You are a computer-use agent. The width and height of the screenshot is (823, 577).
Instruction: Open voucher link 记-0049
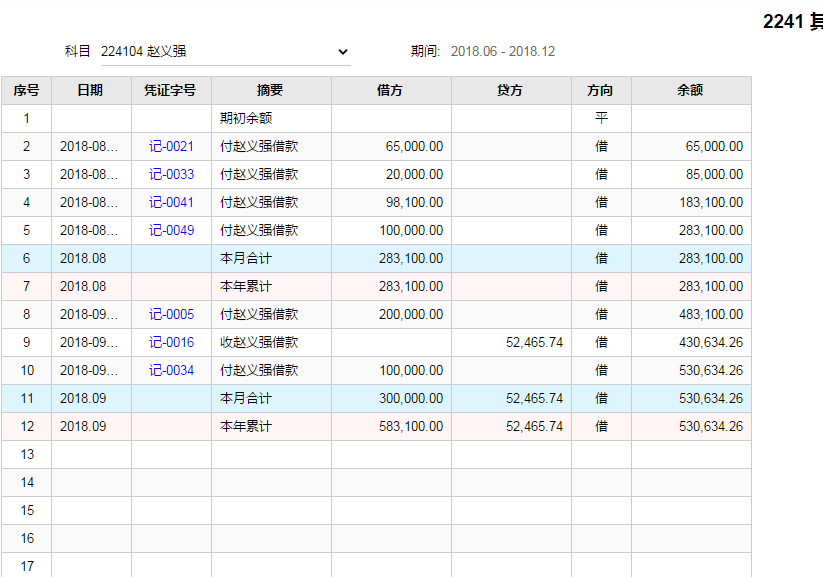coord(171,230)
